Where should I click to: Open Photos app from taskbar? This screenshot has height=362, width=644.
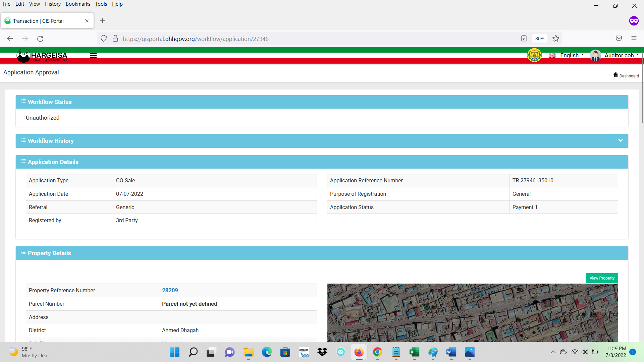tap(470, 352)
